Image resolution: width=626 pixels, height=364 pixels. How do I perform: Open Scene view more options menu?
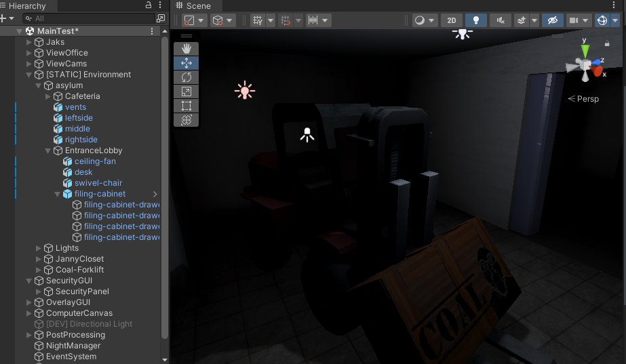click(x=614, y=5)
